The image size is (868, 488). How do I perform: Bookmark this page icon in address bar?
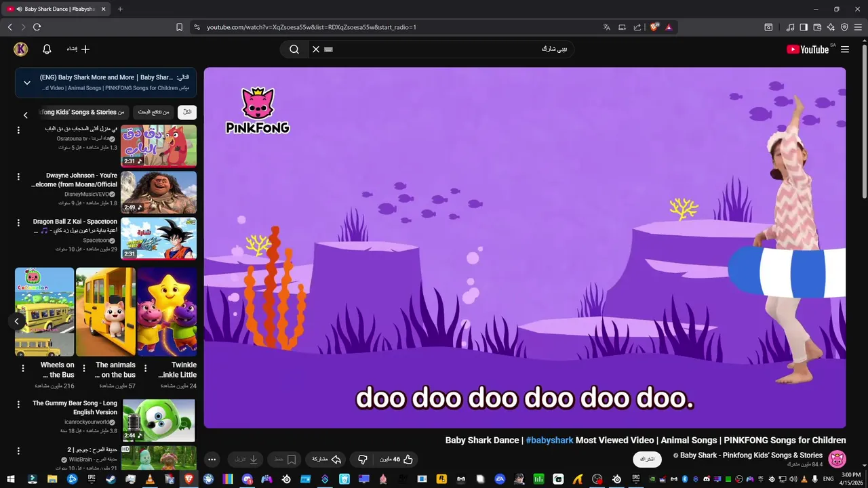[x=179, y=27]
